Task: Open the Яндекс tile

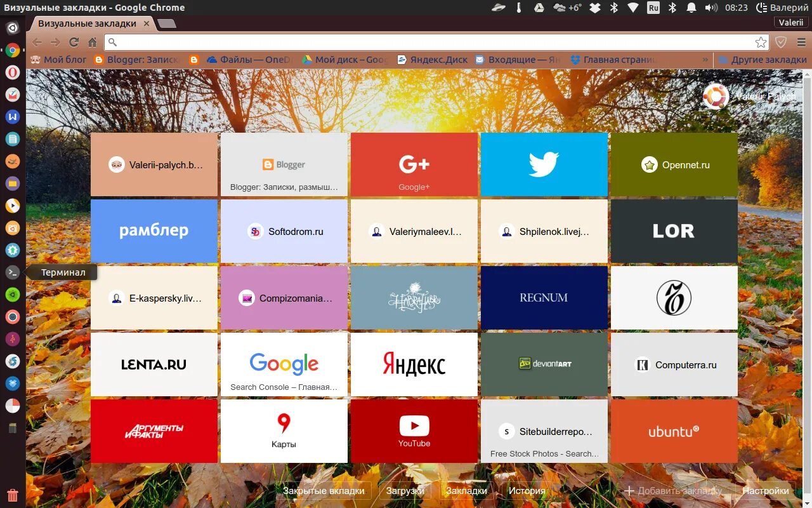Action: (x=414, y=364)
